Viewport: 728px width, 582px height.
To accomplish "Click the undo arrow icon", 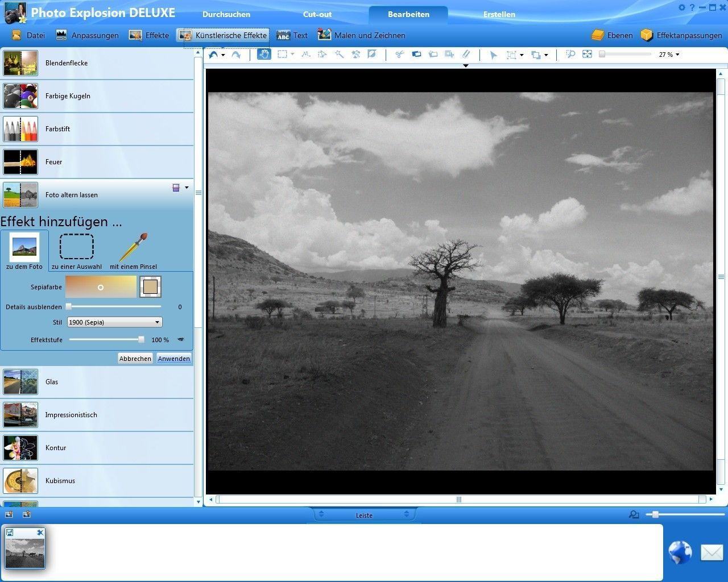I will pos(213,55).
